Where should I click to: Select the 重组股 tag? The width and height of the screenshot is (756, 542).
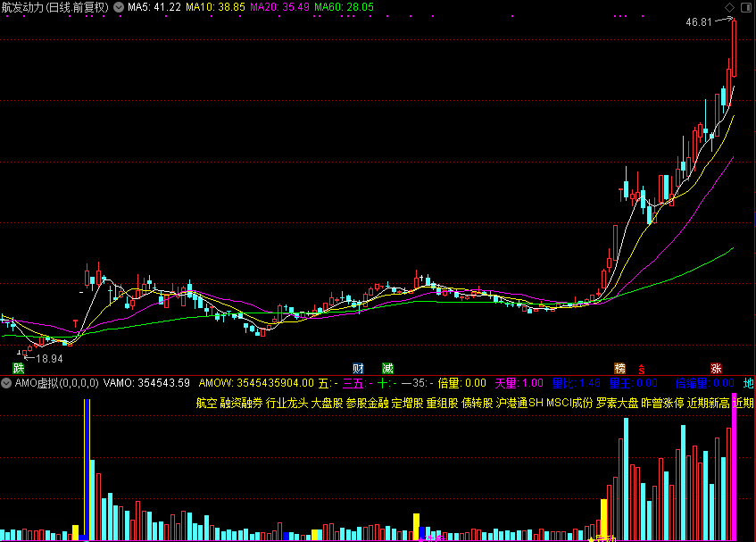tap(442, 403)
